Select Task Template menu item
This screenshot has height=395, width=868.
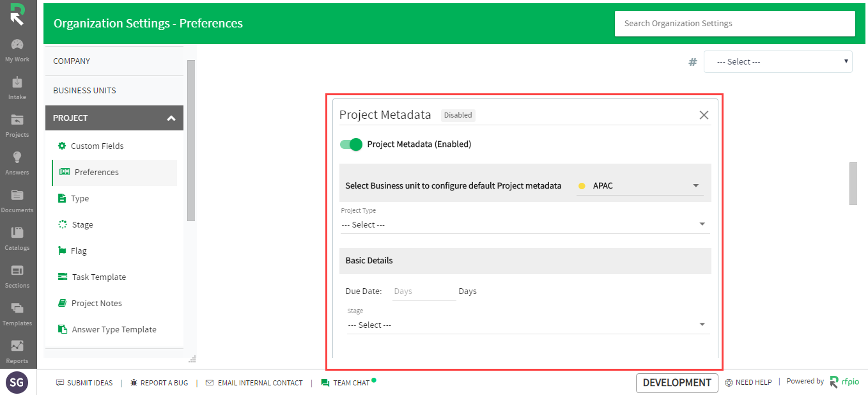click(x=114, y=277)
